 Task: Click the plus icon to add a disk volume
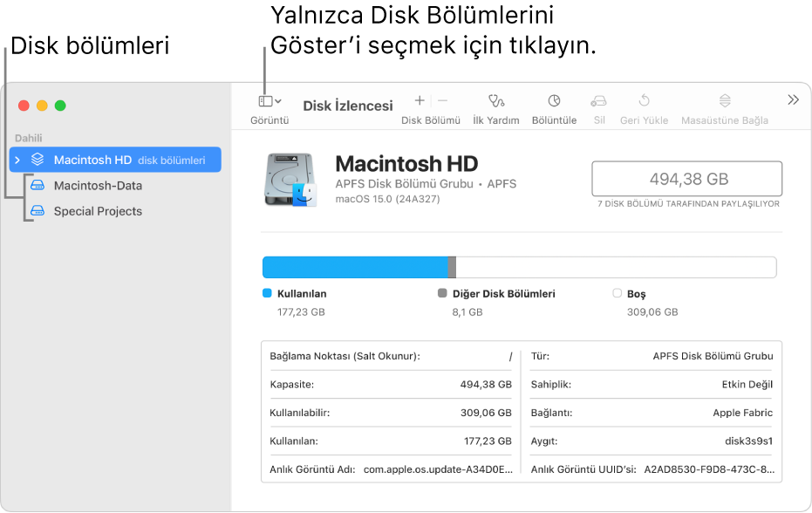click(420, 100)
